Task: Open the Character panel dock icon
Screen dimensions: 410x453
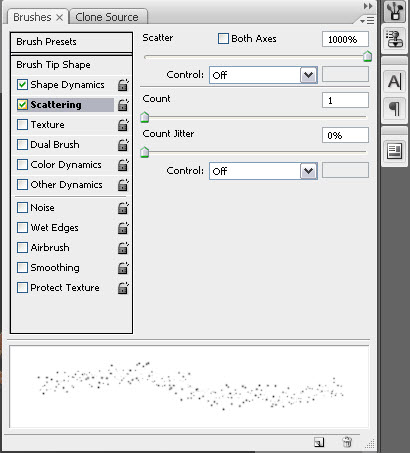Action: pos(395,82)
